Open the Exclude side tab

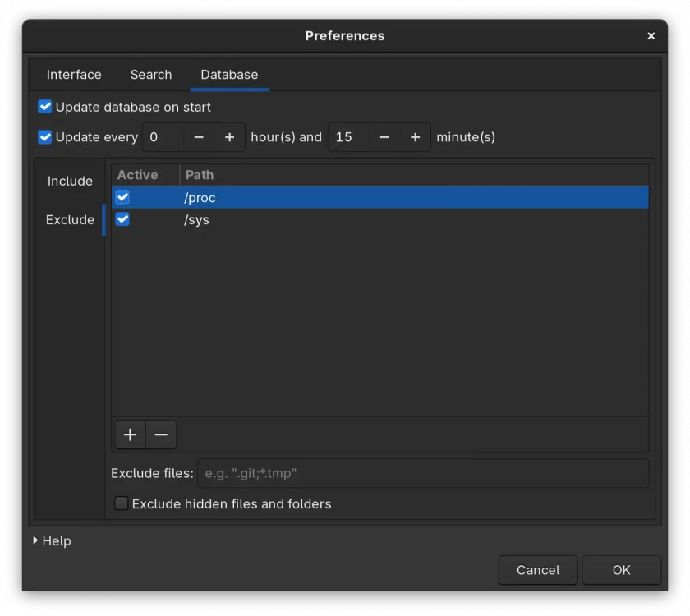[x=70, y=220]
